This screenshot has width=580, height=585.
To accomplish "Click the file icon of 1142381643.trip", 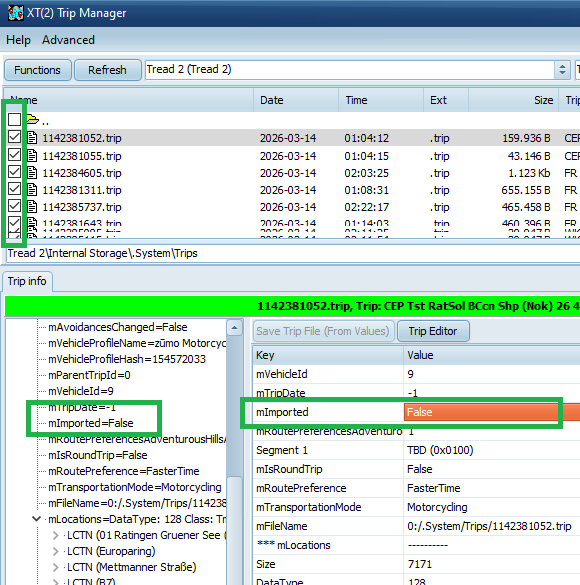I will [x=32, y=222].
